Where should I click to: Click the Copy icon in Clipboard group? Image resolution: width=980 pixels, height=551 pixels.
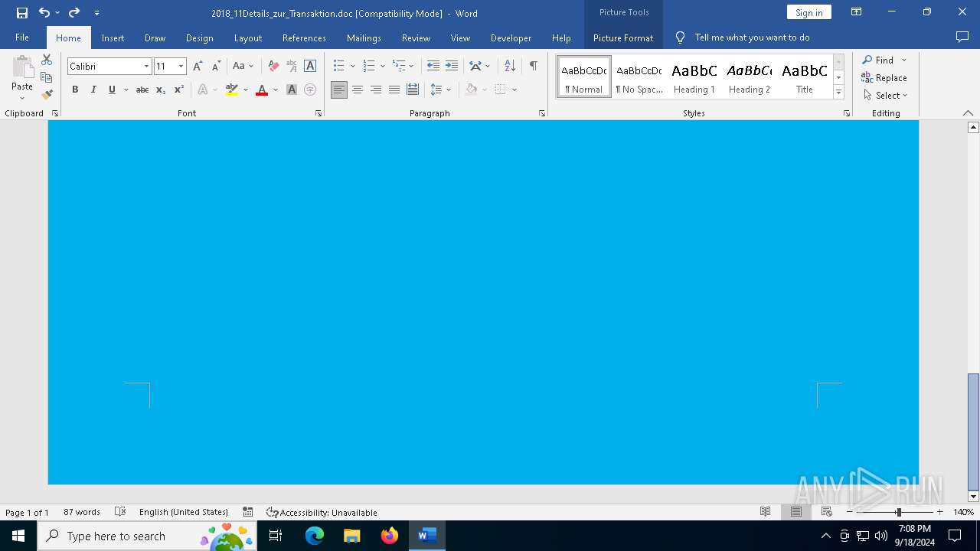click(x=47, y=77)
